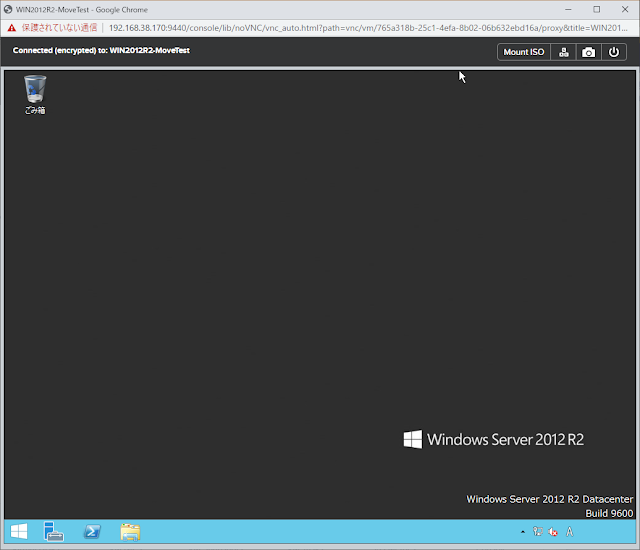This screenshot has height=550, width=640.
Task: Open the network status tray icon
Action: (538, 532)
